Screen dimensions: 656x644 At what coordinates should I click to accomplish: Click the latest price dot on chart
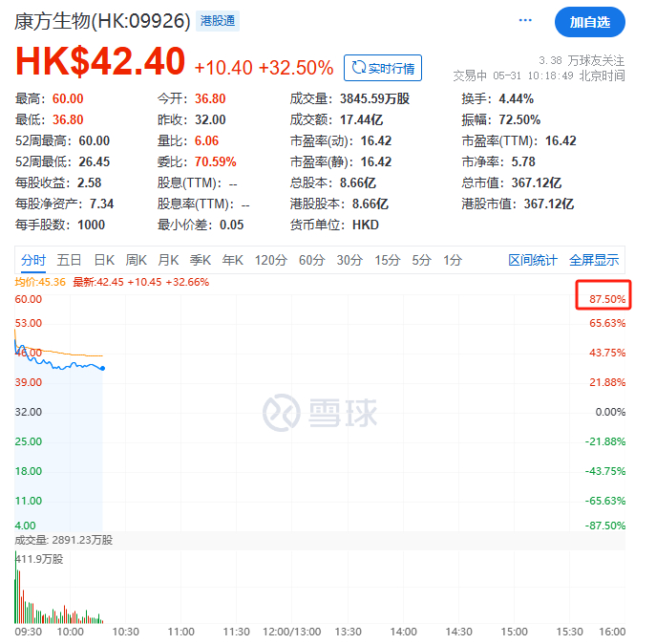[103, 369]
